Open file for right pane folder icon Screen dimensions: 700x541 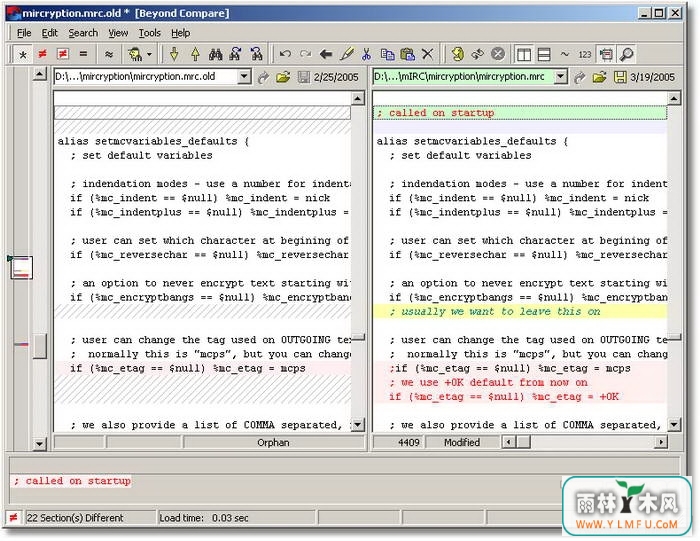coord(600,77)
